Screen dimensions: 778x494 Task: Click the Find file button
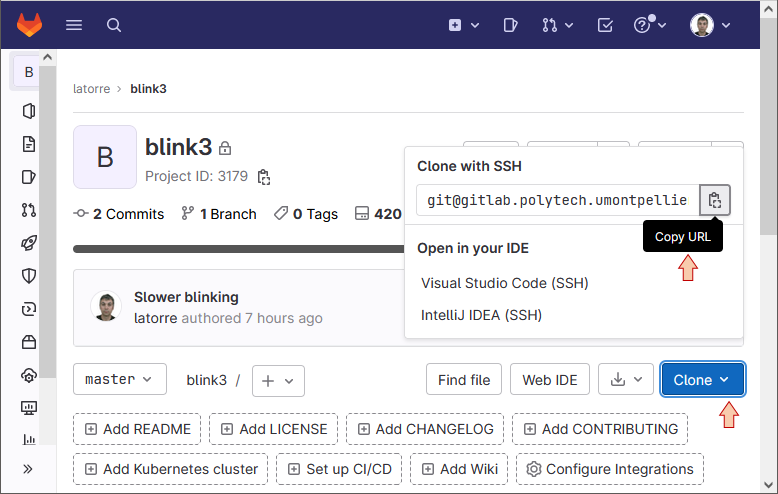[x=464, y=380]
